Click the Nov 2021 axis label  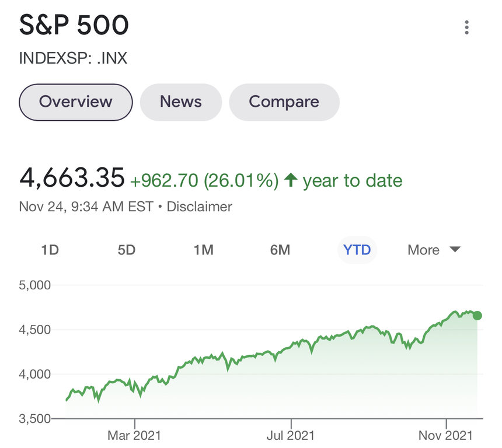[446, 435]
